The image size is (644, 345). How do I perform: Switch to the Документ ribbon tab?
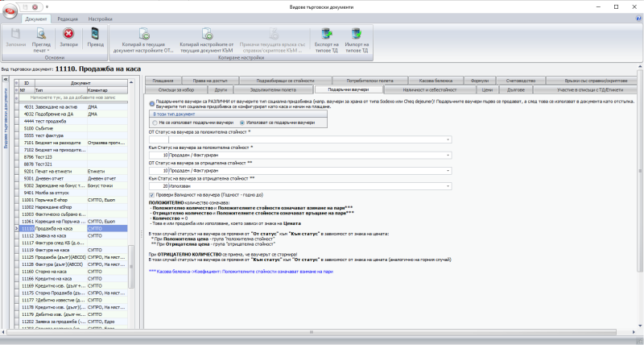tap(36, 19)
